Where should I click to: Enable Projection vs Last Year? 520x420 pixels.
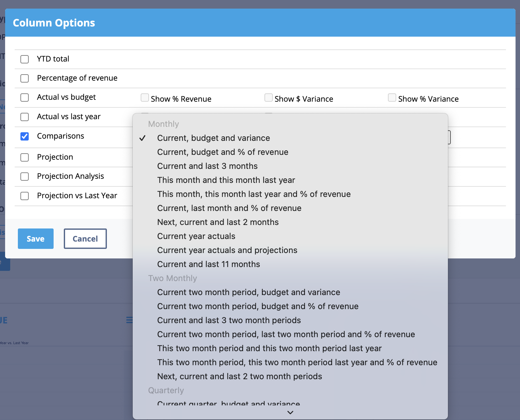[x=25, y=196]
